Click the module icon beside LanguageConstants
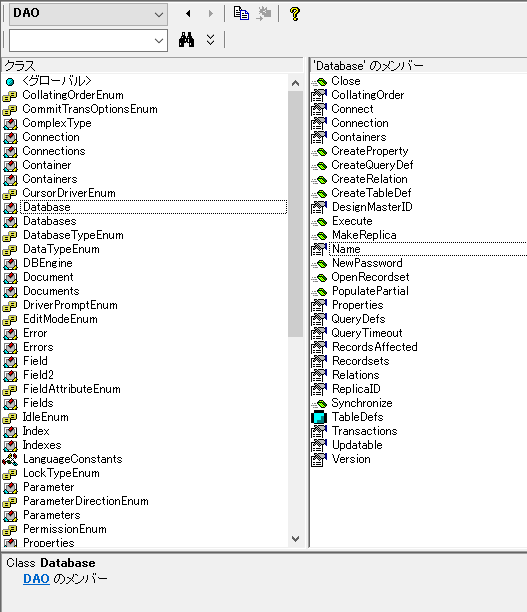 click(10, 459)
